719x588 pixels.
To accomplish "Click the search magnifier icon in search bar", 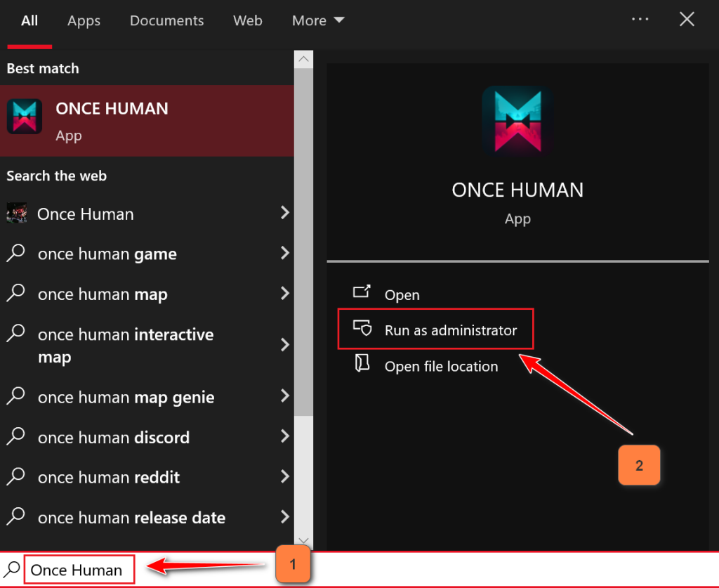I will [12, 569].
